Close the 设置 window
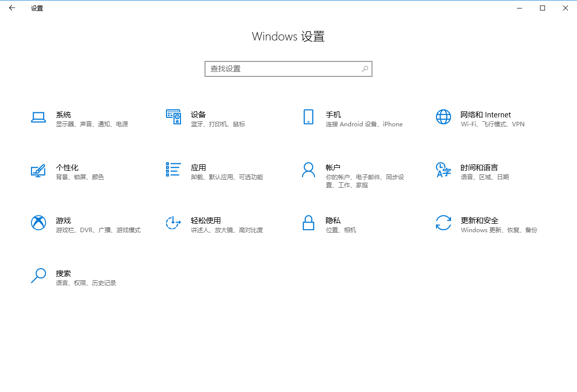 click(565, 8)
